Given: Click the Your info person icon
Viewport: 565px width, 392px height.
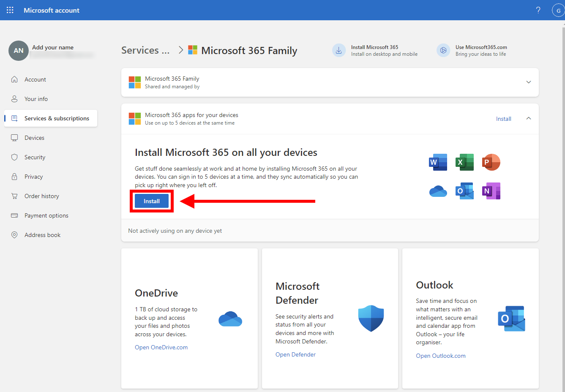Looking at the screenshot, I should click(14, 99).
